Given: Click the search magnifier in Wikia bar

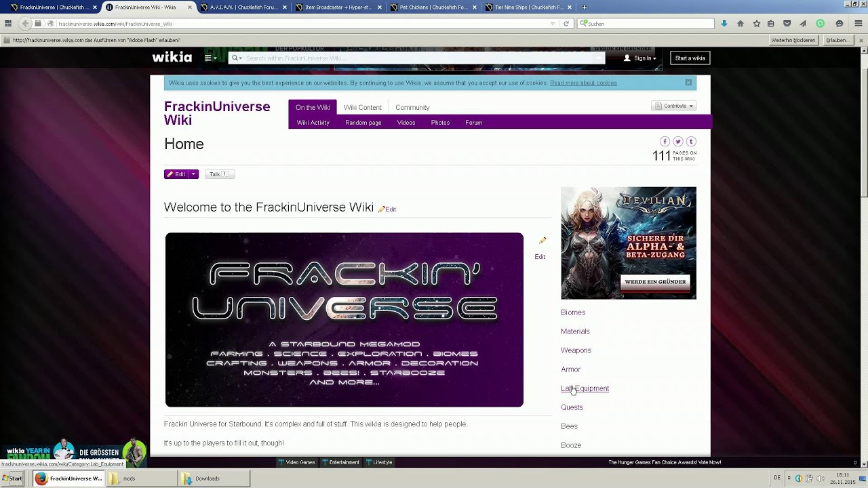Looking at the screenshot, I should tap(235, 58).
